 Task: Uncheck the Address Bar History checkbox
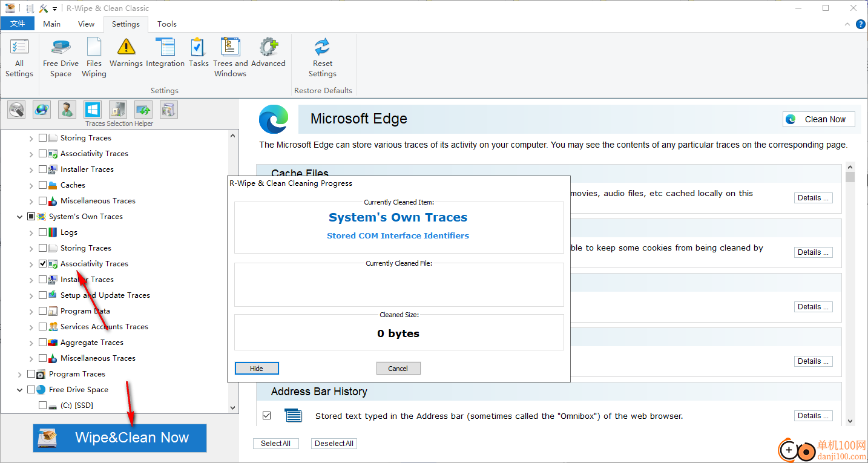(x=267, y=416)
